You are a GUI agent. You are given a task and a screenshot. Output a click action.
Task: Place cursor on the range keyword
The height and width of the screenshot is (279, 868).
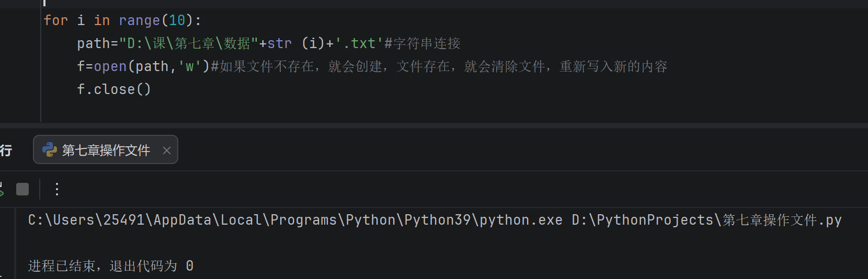point(140,20)
